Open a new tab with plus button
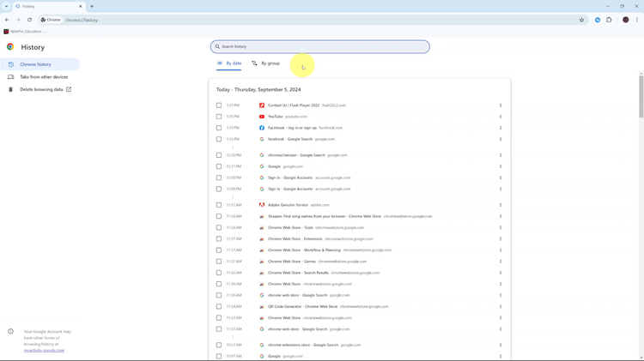This screenshot has height=361, width=644. coord(92,6)
